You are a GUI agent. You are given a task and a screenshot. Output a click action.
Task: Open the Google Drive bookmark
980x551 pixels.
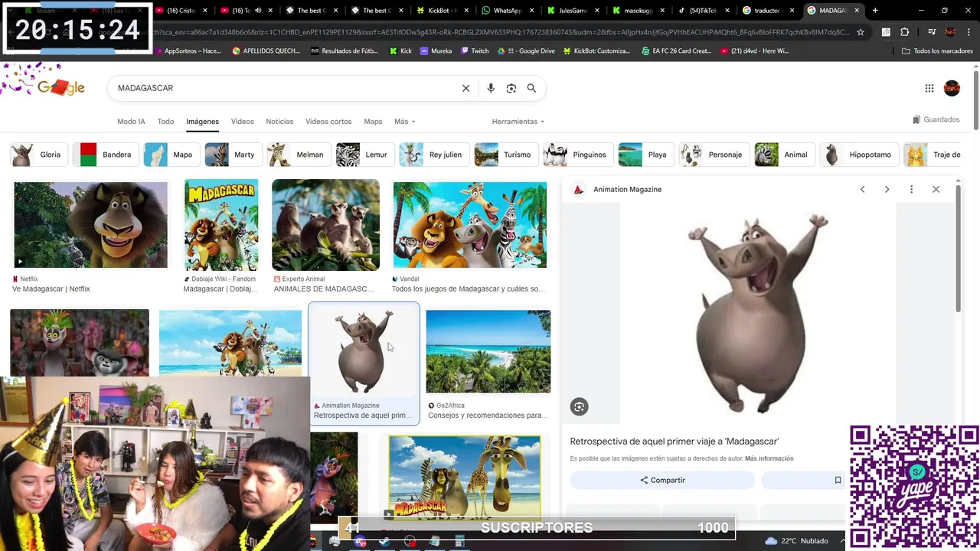click(525, 51)
